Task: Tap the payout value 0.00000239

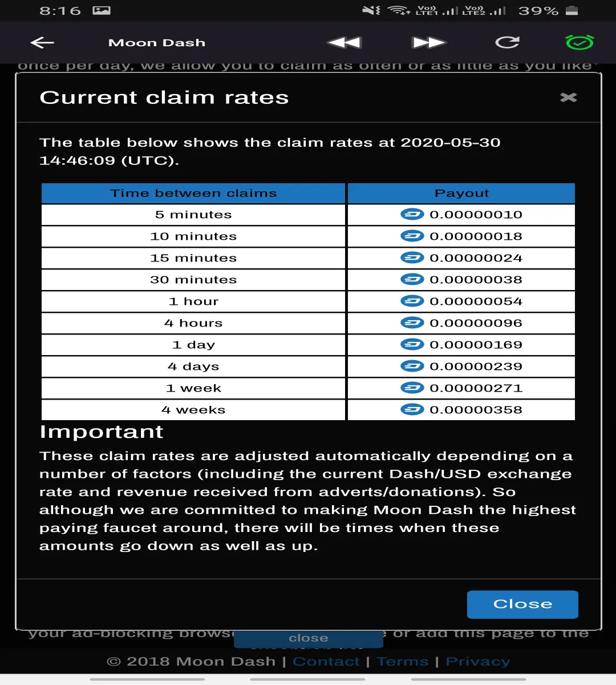Action: click(476, 366)
